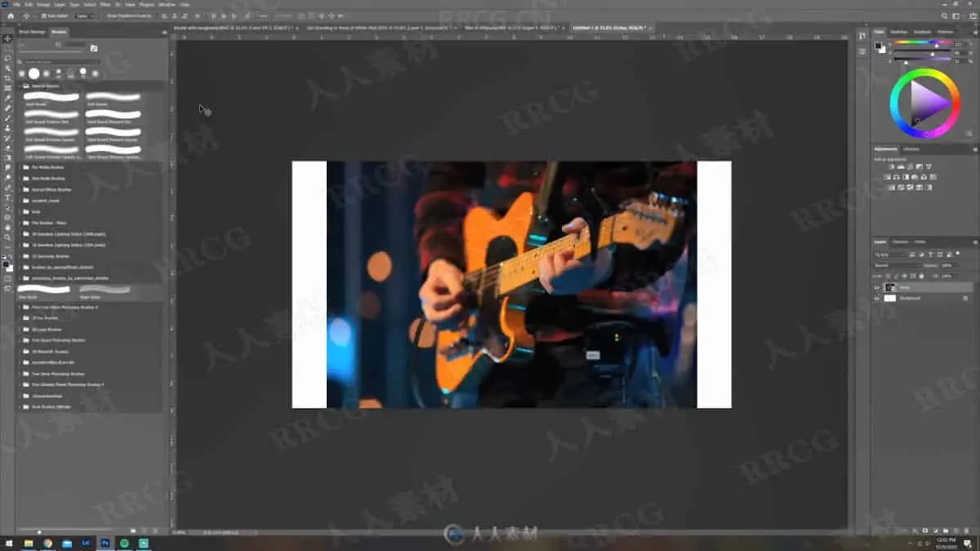
Task: Open Spotify from the taskbar
Action: pyautogui.click(x=125, y=543)
